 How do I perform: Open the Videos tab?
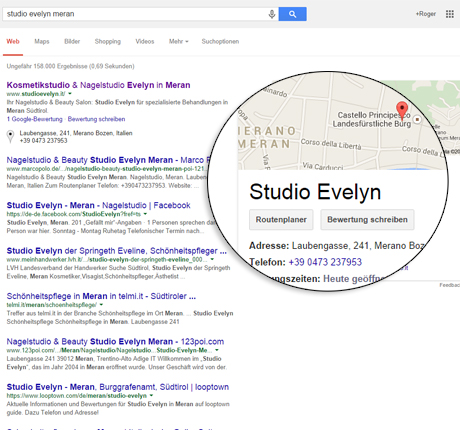coord(145,42)
